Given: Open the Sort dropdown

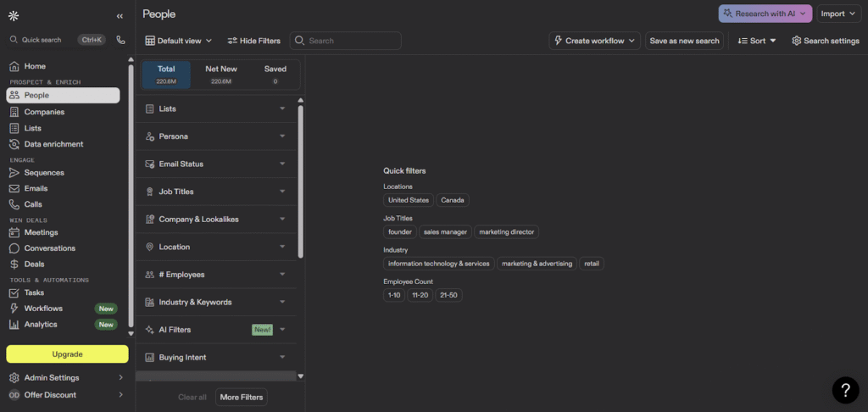Looking at the screenshot, I should [756, 41].
